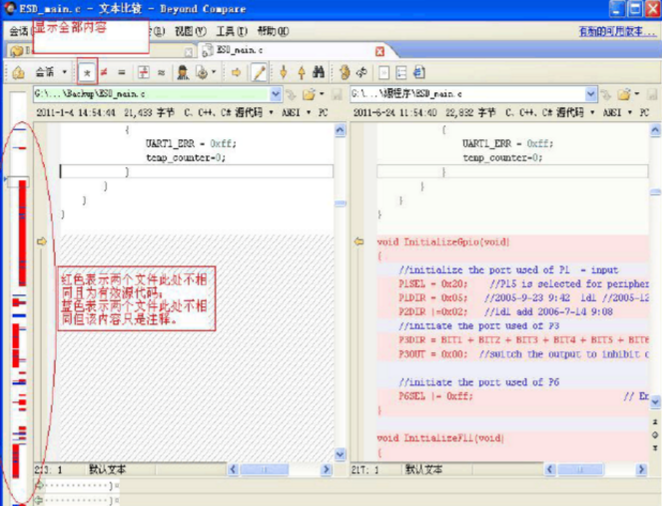Image resolution: width=662 pixels, height=506 pixels.
Task: Open the Session (会话) toolbar dropdown
Action: tap(51, 72)
